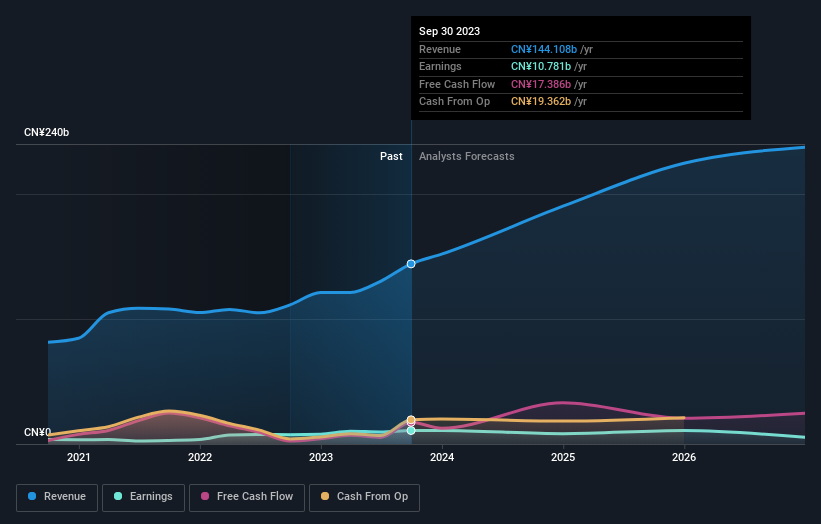Viewport: 821px width, 524px height.
Task: Click the Analysts Forecasts label
Action: (x=467, y=156)
